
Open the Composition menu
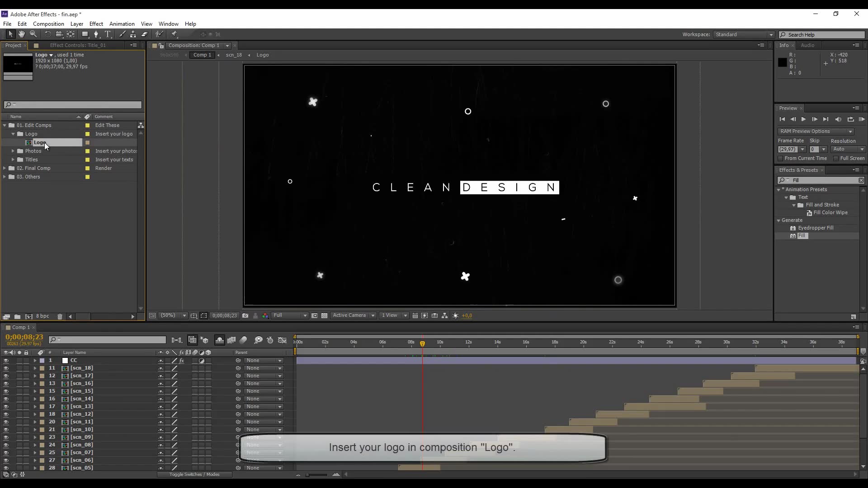pos(48,24)
